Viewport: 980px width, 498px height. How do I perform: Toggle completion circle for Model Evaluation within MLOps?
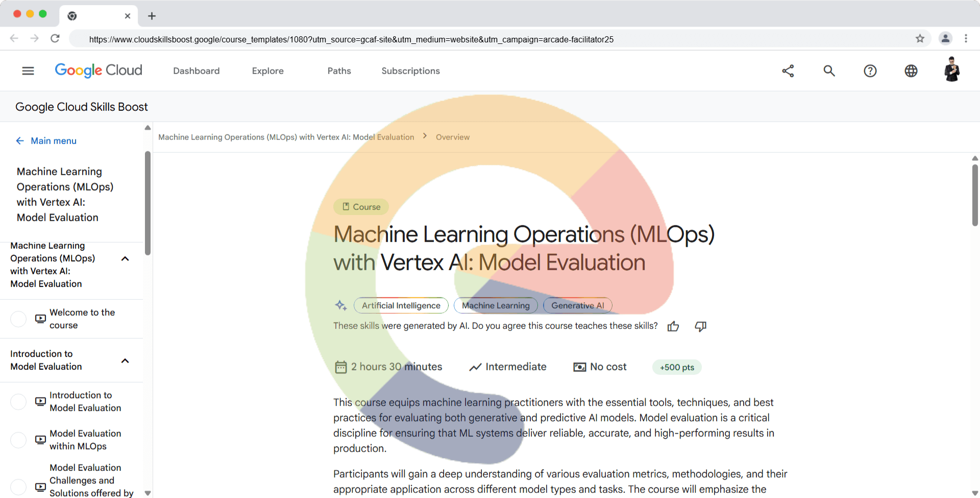[18, 440]
